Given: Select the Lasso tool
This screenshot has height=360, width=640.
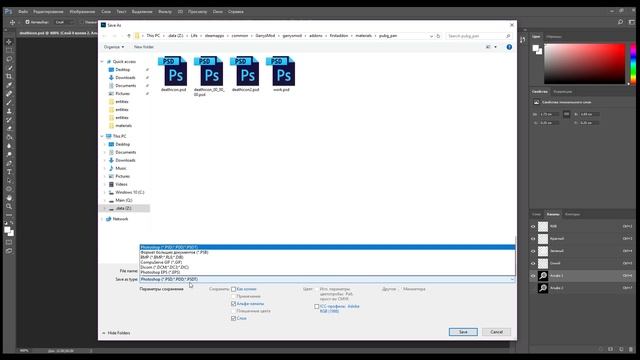Looking at the screenshot, I should [x=9, y=59].
